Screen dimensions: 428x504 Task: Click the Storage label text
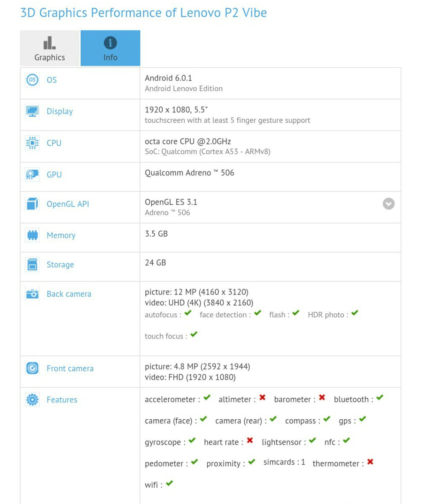click(60, 265)
